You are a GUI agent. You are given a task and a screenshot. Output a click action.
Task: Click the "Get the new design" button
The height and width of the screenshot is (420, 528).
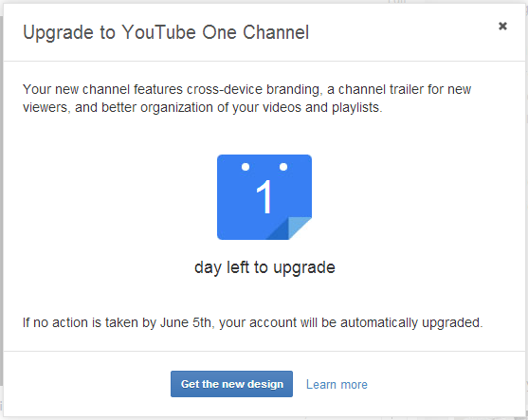(x=231, y=384)
